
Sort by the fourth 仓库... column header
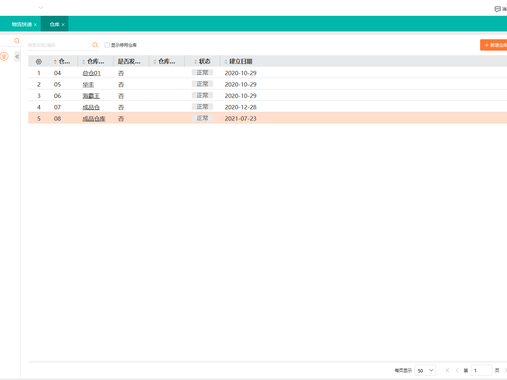[167, 61]
